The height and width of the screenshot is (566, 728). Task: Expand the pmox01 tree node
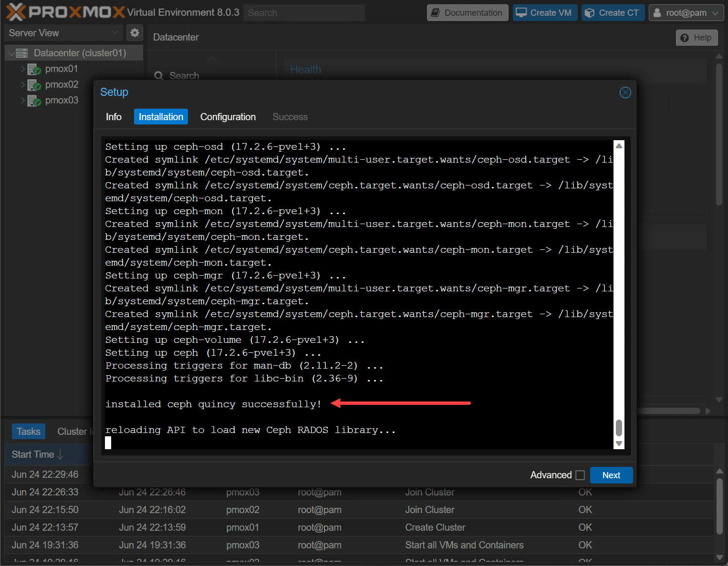pos(22,69)
